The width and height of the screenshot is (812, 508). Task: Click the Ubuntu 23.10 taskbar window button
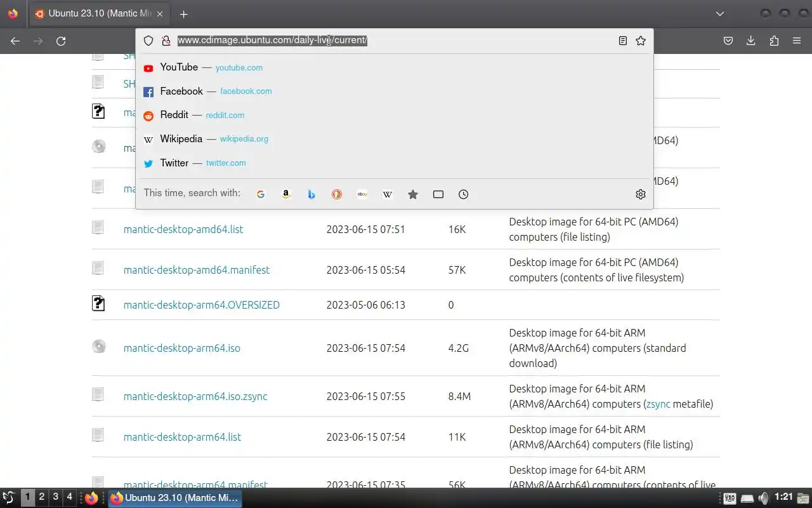pos(174,498)
